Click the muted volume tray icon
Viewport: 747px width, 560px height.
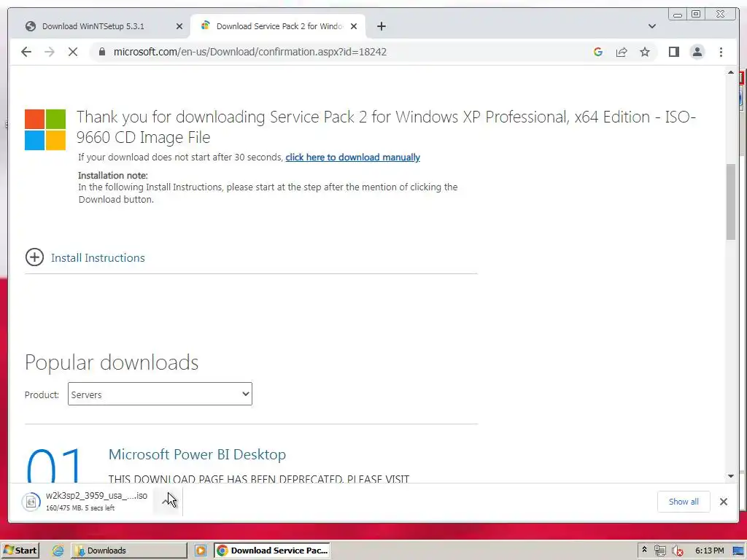pos(677,551)
